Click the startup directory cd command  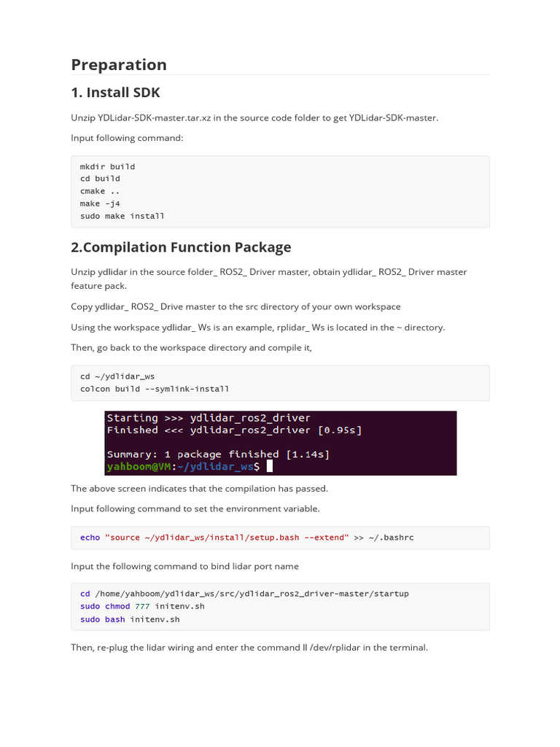(244, 594)
